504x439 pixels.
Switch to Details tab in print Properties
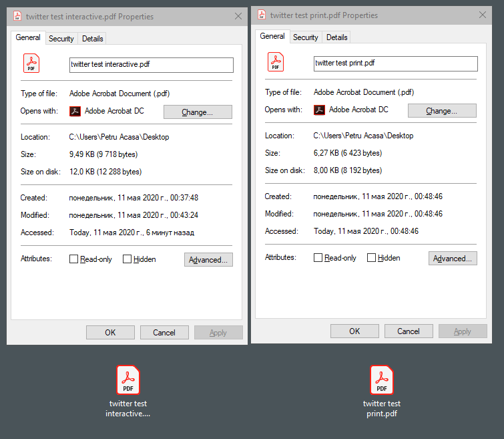point(337,37)
